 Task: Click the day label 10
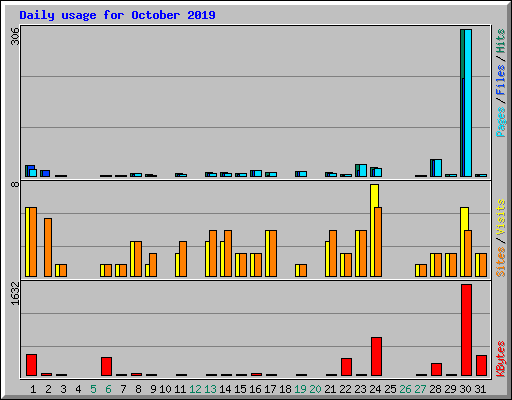coord(165,389)
